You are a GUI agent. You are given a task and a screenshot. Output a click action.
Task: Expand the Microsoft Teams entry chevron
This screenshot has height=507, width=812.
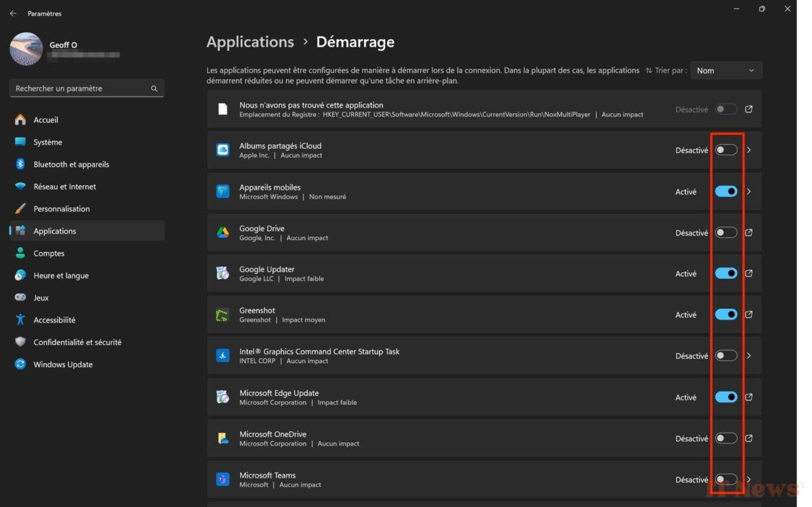pyautogui.click(x=748, y=479)
